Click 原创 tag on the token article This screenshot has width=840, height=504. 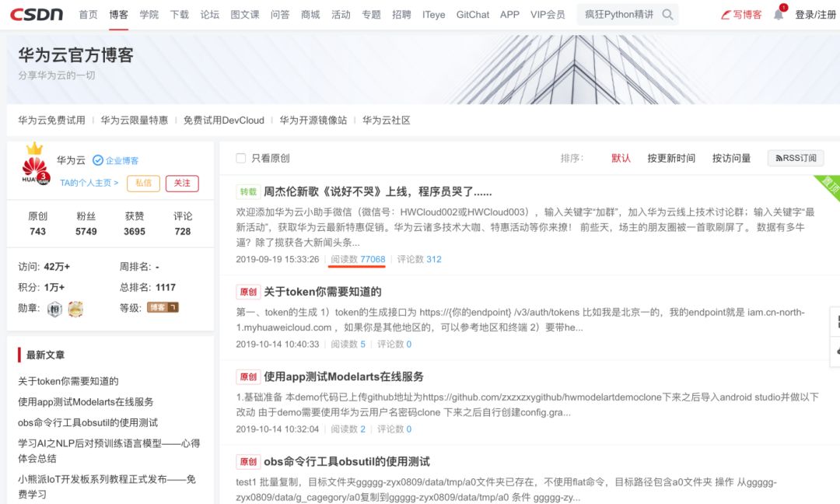[248, 292]
